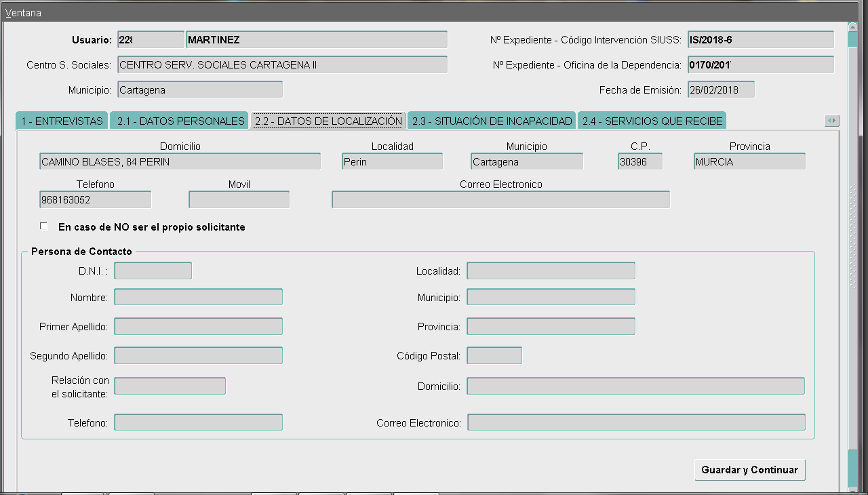Image resolution: width=868 pixels, height=495 pixels.
Task: Focus the Movil input field
Action: 239,200
